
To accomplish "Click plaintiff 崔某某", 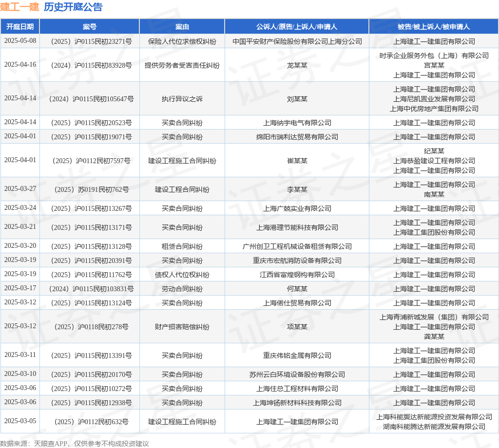I will point(297,161).
